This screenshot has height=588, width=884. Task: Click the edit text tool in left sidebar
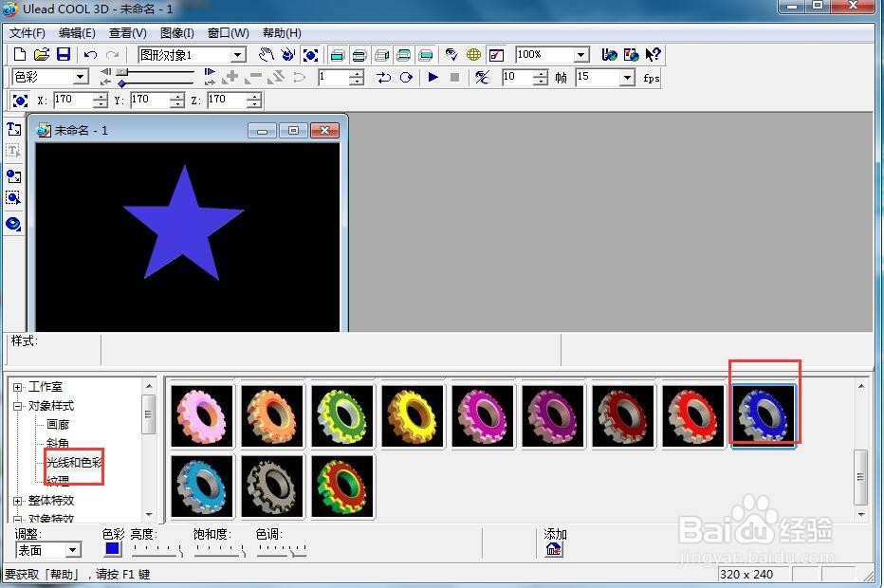pos(13,151)
